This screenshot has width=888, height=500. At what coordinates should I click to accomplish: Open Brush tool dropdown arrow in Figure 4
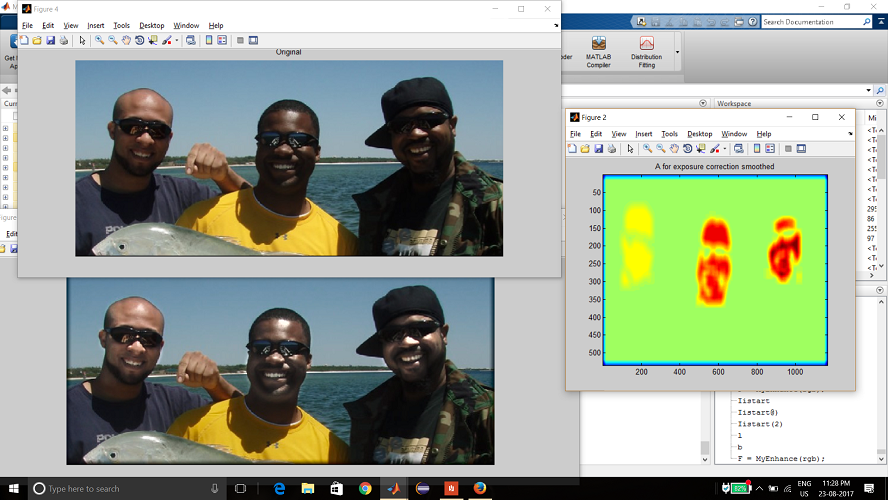[177, 40]
